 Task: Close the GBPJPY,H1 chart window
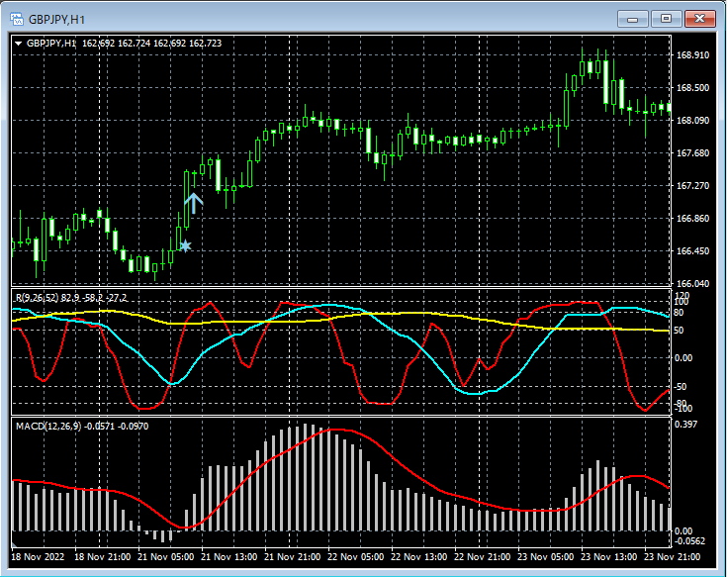[699, 18]
